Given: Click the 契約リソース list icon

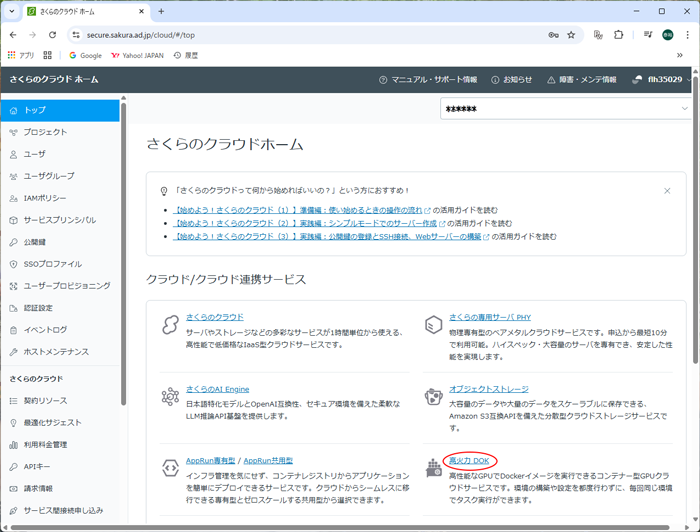Looking at the screenshot, I should pos(13,401).
